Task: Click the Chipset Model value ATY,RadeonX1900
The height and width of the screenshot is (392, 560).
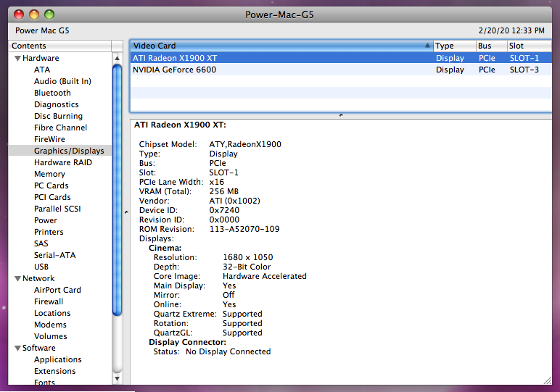Action: (245, 144)
